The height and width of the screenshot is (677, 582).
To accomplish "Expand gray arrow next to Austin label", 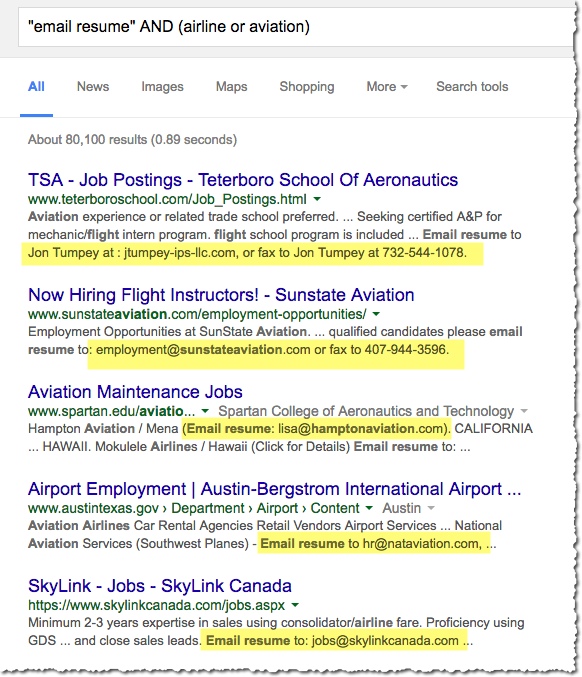I will [x=430, y=508].
